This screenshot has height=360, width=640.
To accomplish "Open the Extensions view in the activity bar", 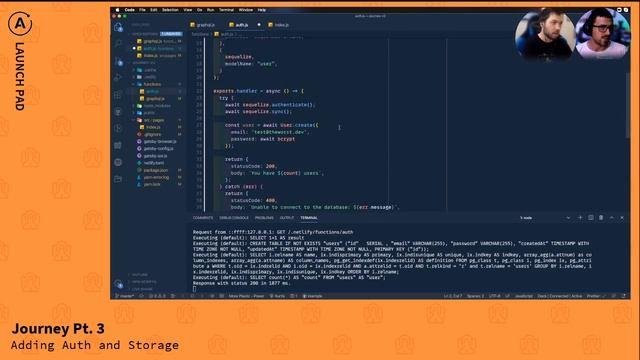I will [x=118, y=95].
